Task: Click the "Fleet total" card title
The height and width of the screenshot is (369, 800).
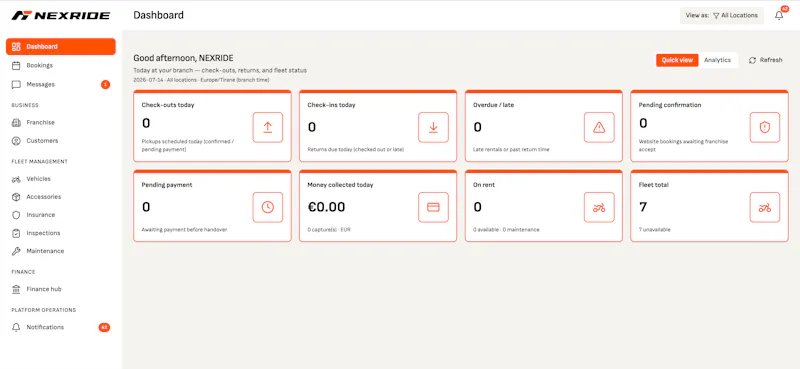Action: coord(654,185)
